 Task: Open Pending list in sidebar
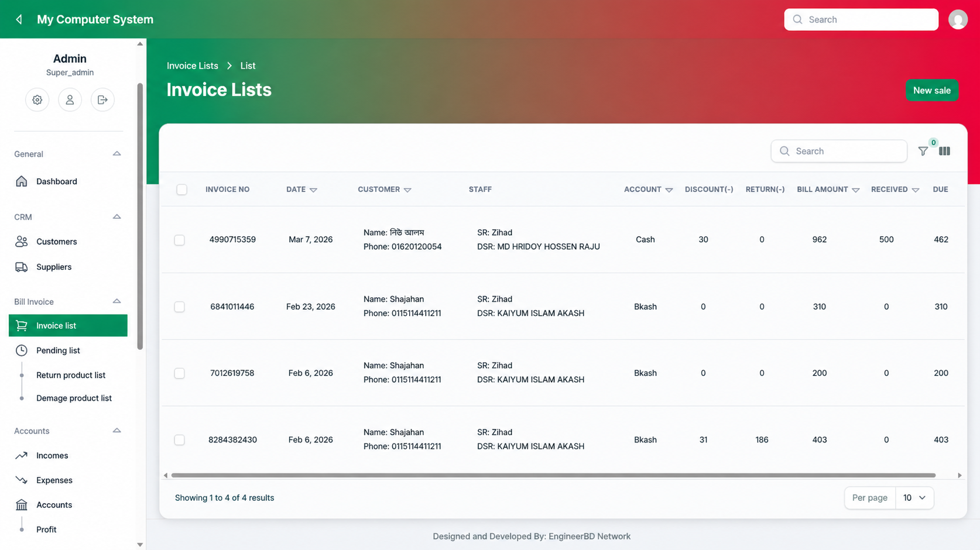coord(58,350)
